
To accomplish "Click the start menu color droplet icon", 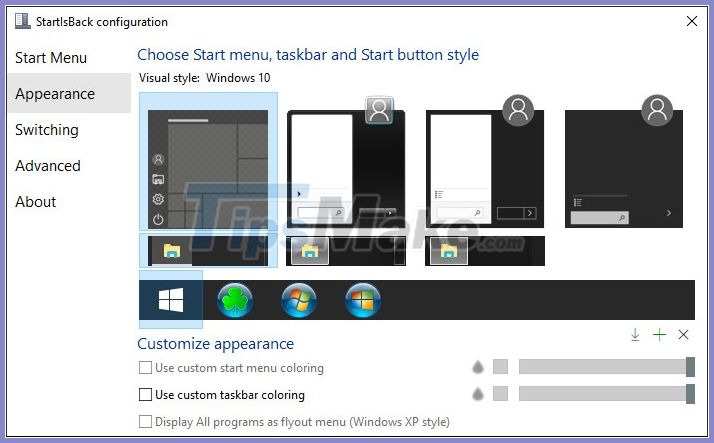I will 478,367.
